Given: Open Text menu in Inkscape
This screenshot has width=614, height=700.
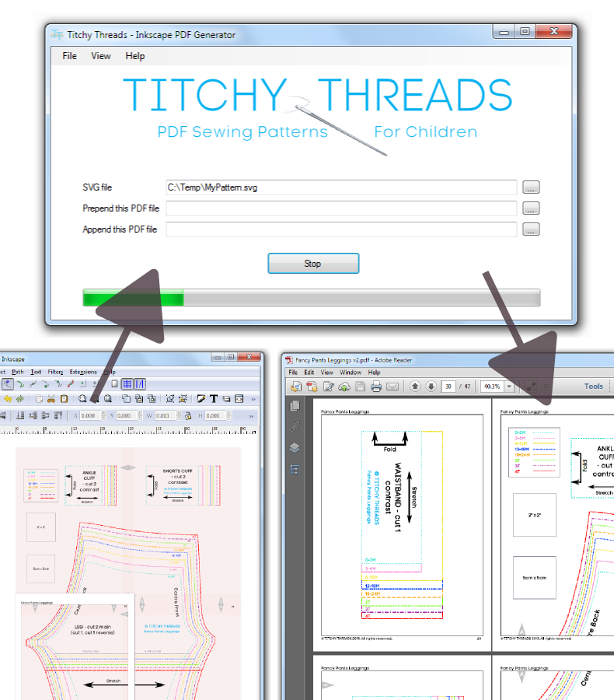Looking at the screenshot, I should (x=36, y=372).
